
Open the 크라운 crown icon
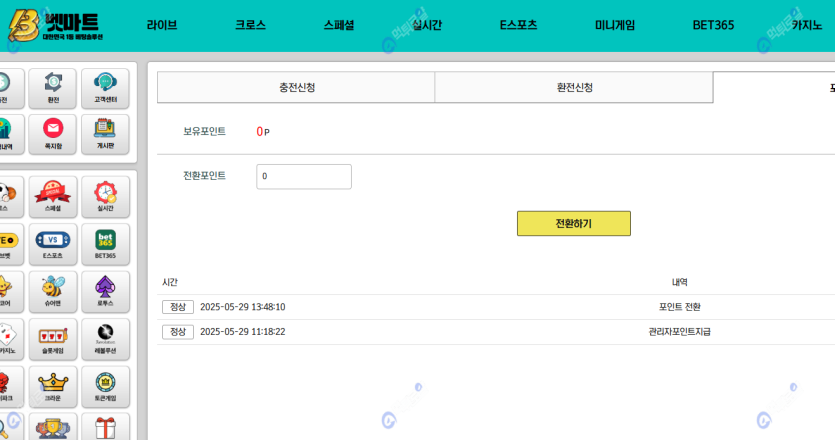coord(53,386)
